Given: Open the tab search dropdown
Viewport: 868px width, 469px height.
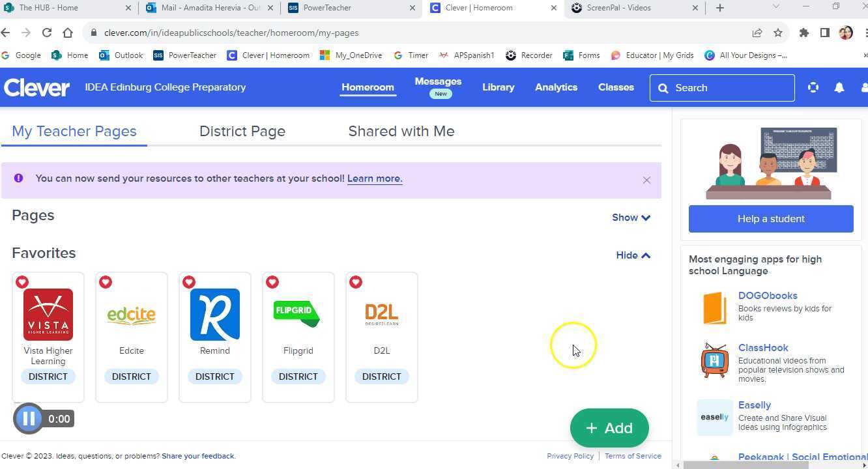Looking at the screenshot, I should click(x=775, y=7).
